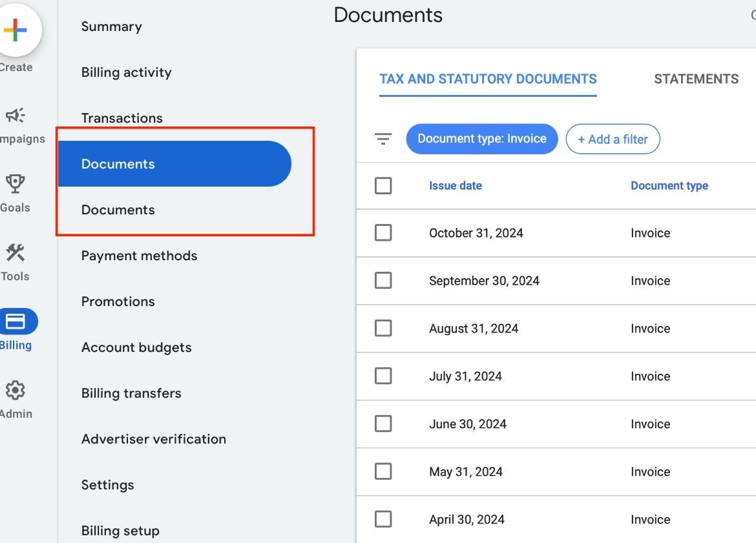Click the 'October 31, 2024' date text
The width and height of the screenshot is (756, 543).
point(476,233)
